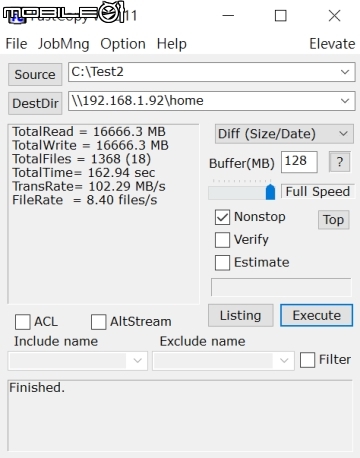This screenshot has height=458, width=360.
Task: Minimize the FastCopy window
Action: point(228,15)
